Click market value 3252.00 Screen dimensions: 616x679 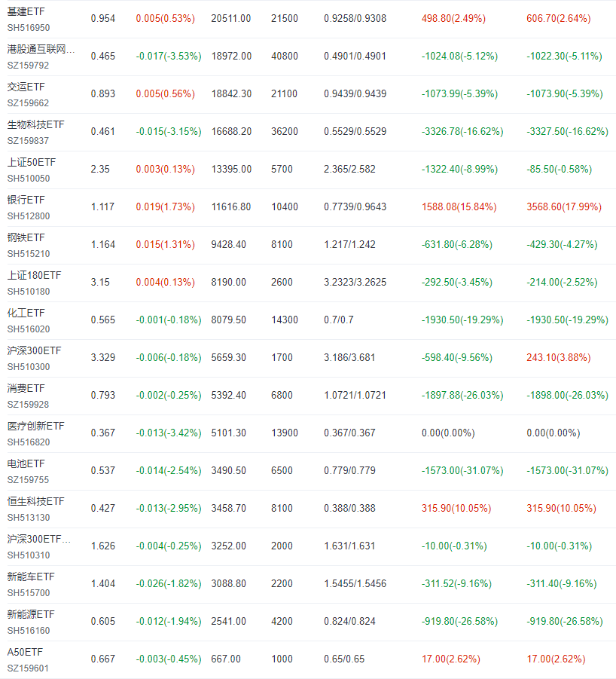(228, 546)
